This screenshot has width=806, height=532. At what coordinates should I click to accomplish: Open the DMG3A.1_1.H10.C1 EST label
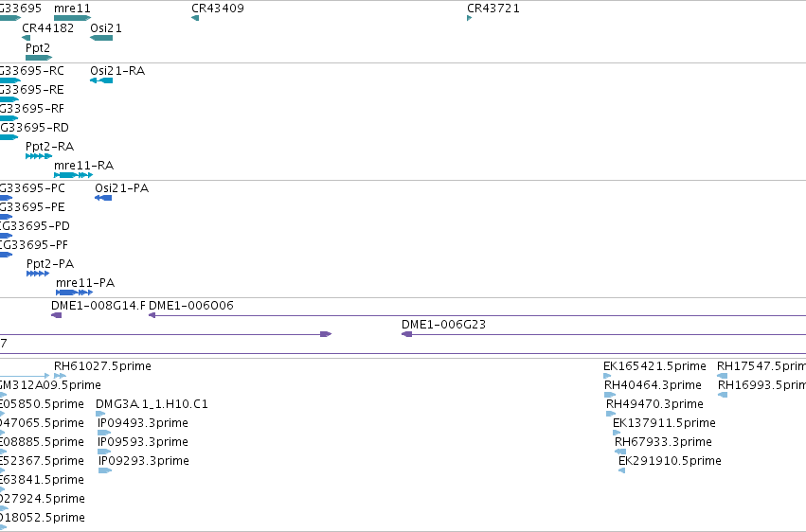(x=152, y=404)
